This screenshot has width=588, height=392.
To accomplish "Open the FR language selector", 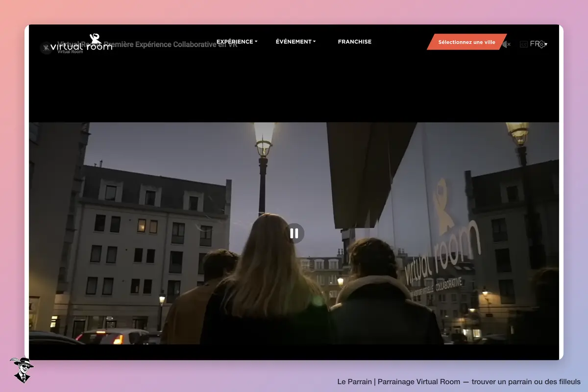I will 538,44.
